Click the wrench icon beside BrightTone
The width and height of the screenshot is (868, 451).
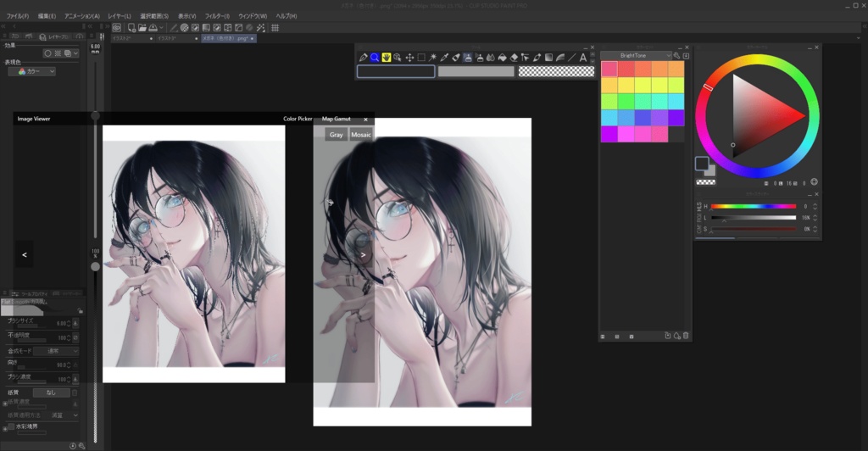coord(676,56)
